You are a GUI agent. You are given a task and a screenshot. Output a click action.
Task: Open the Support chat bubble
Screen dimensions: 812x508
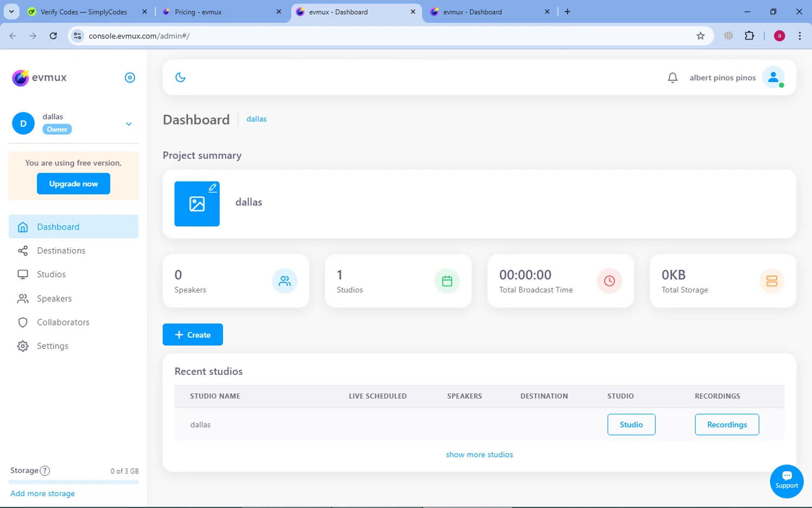point(787,481)
